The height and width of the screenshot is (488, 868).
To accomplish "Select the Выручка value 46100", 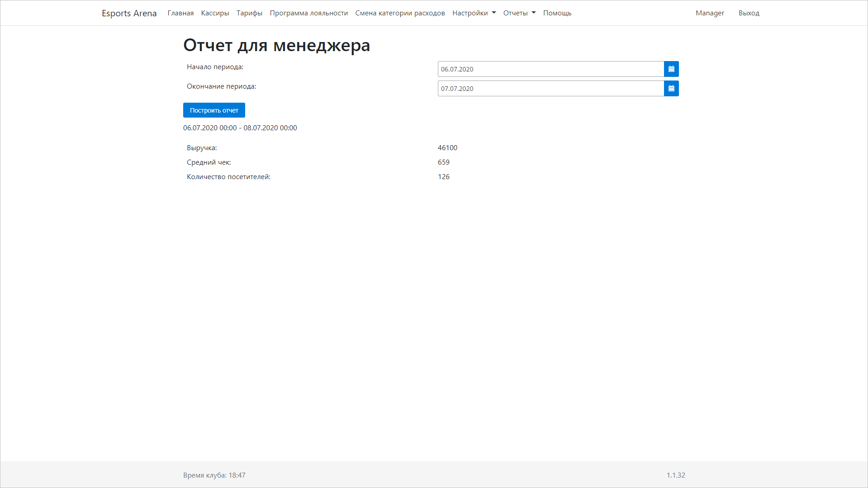I will (x=447, y=147).
